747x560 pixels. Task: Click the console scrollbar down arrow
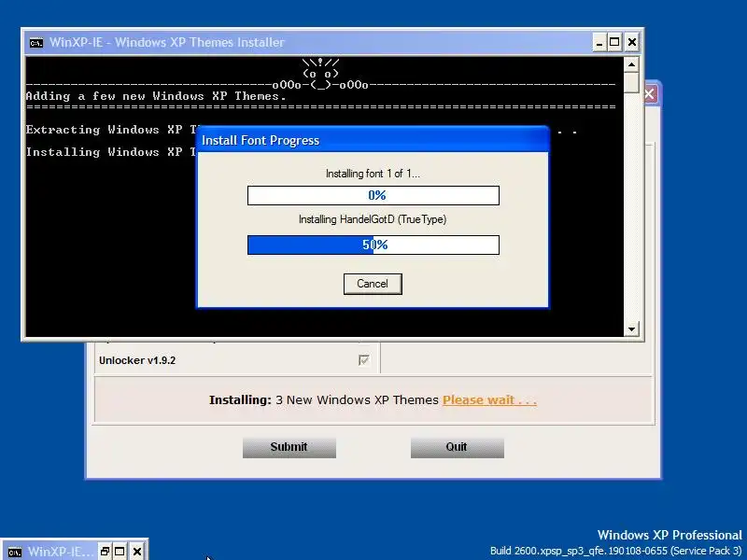click(631, 329)
